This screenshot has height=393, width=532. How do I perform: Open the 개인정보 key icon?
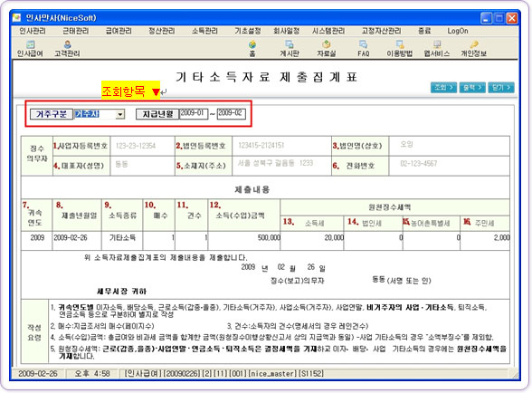[x=474, y=49]
